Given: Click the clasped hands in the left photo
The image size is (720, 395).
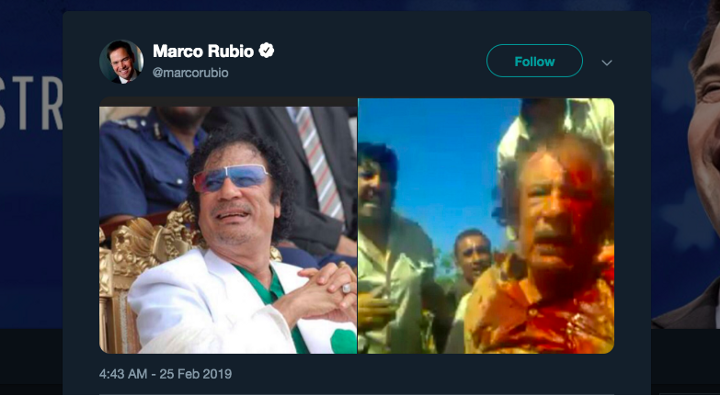Looking at the screenshot, I should (324, 288).
